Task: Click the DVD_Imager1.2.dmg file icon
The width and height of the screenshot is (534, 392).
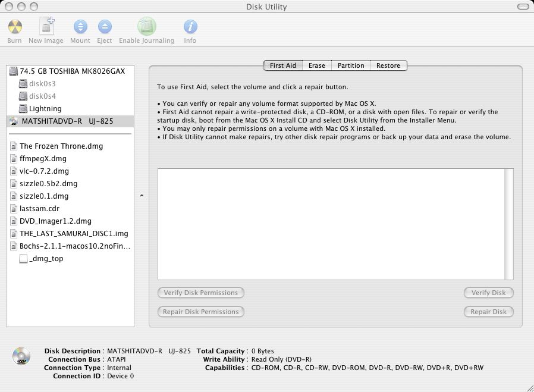Action: click(x=14, y=221)
